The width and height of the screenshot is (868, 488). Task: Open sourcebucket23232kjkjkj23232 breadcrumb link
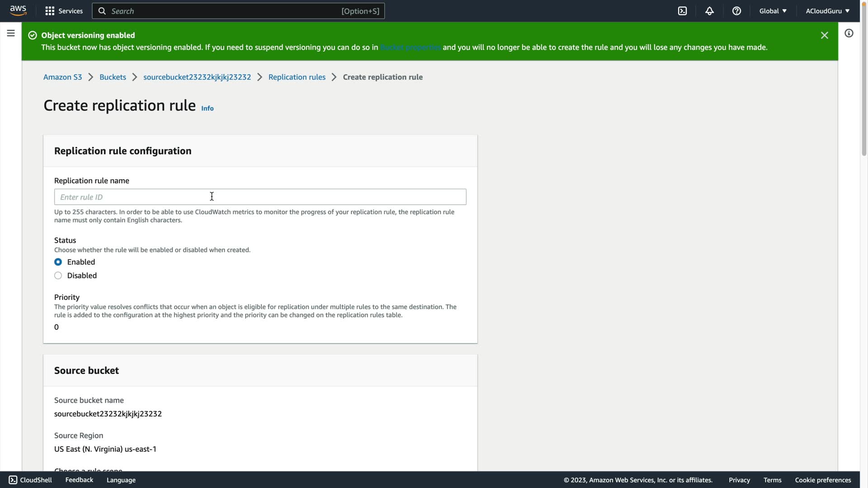(197, 77)
